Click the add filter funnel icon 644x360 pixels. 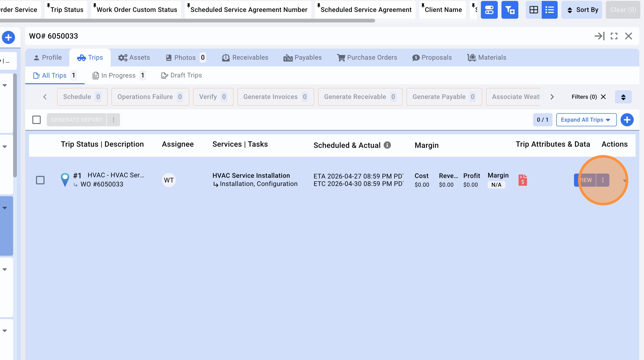(510, 10)
